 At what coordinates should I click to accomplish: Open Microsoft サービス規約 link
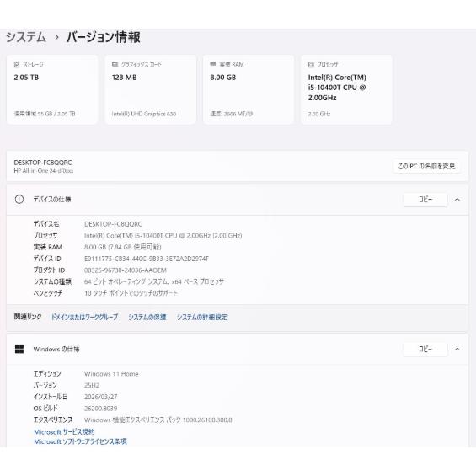(x=64, y=431)
